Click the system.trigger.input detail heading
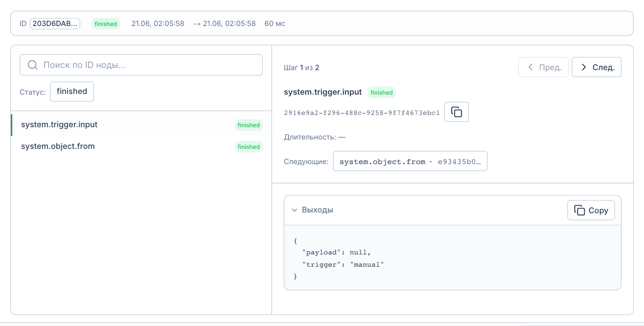644x326 pixels. click(323, 92)
